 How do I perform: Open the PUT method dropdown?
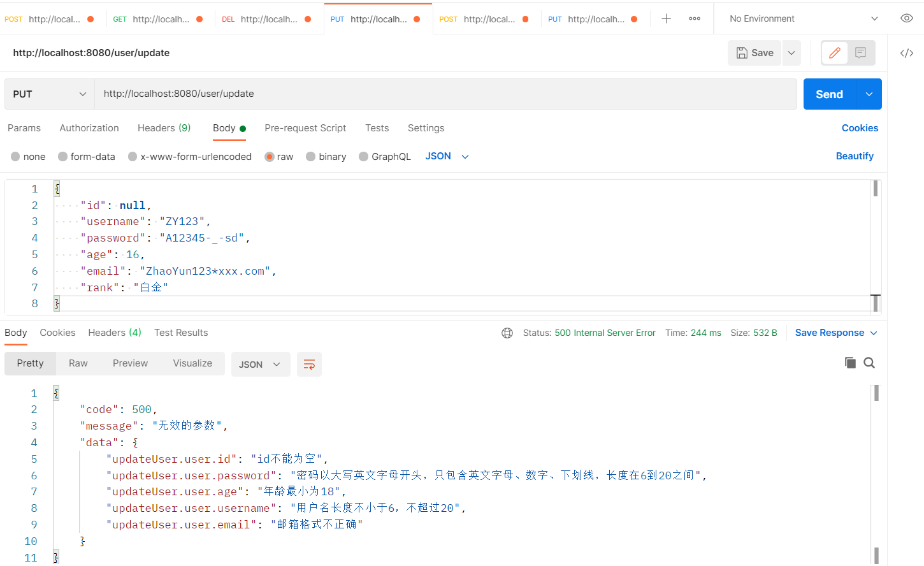coord(50,94)
